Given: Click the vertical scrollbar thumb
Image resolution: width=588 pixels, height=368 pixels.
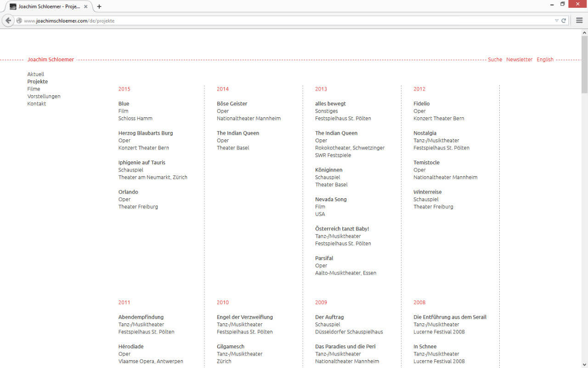Looking at the screenshot, I should [584, 64].
